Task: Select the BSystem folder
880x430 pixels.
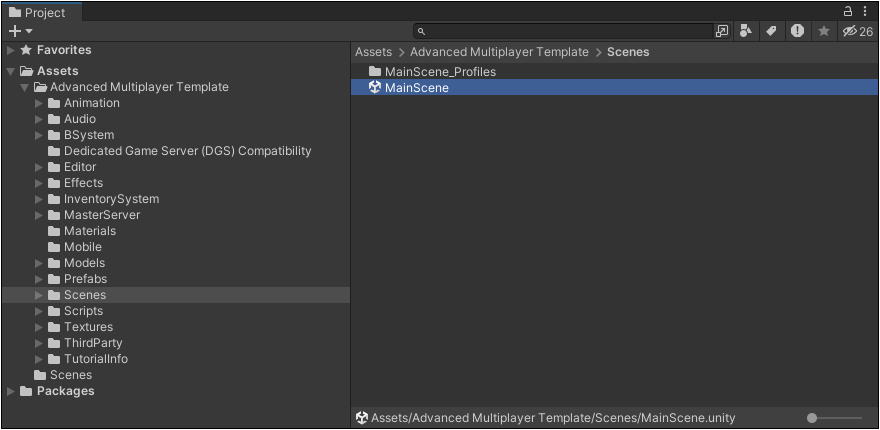Action: pos(176,135)
